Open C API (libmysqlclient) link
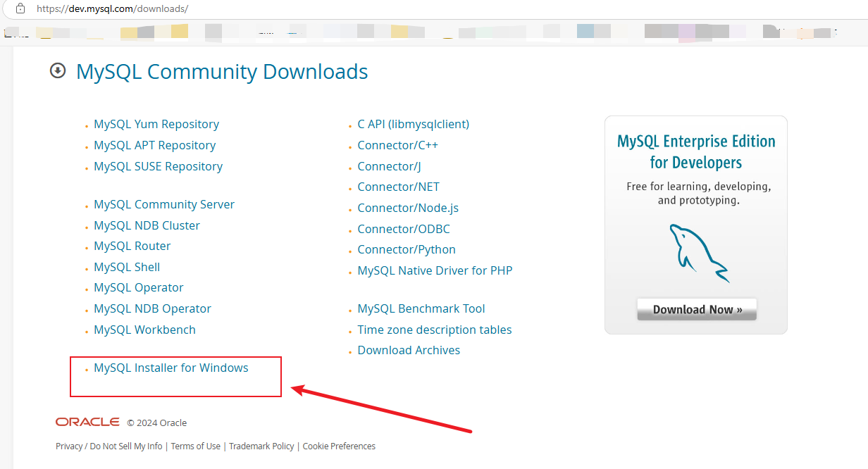This screenshot has width=868, height=469. point(414,124)
